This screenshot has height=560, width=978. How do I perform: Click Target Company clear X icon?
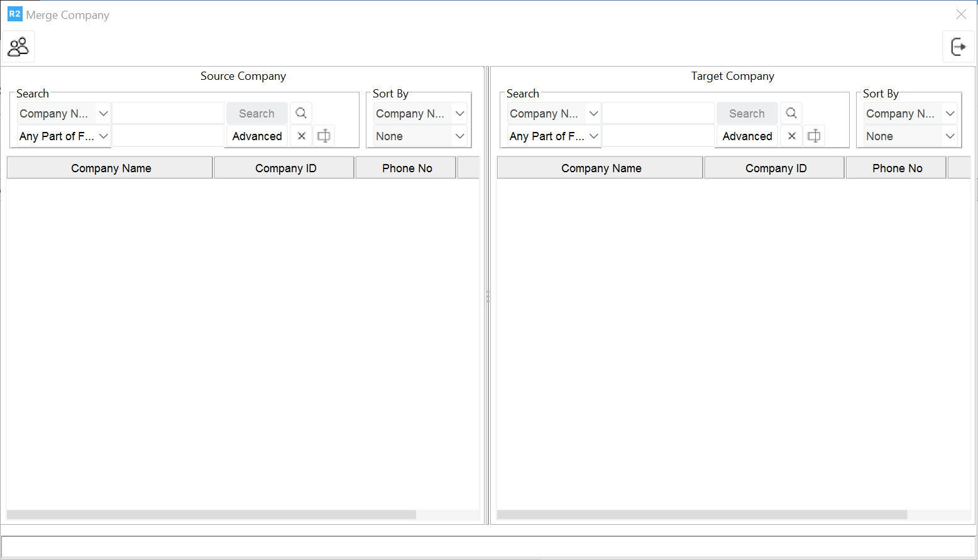point(792,136)
